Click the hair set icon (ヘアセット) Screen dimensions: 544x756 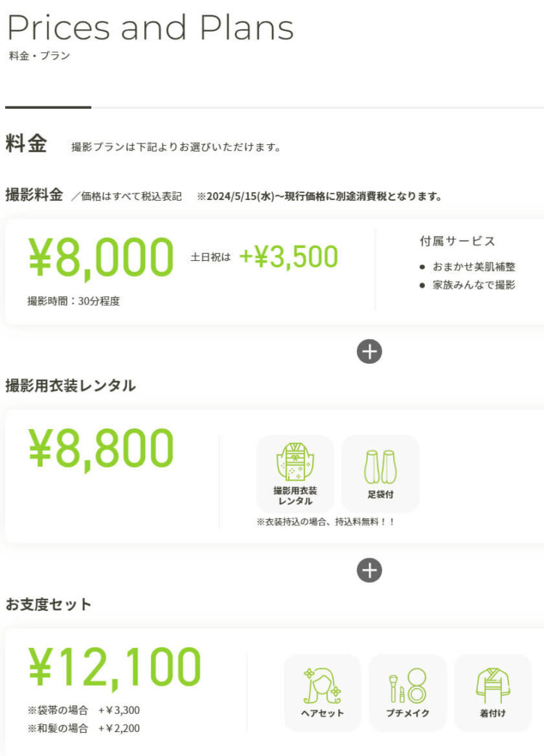click(x=322, y=693)
